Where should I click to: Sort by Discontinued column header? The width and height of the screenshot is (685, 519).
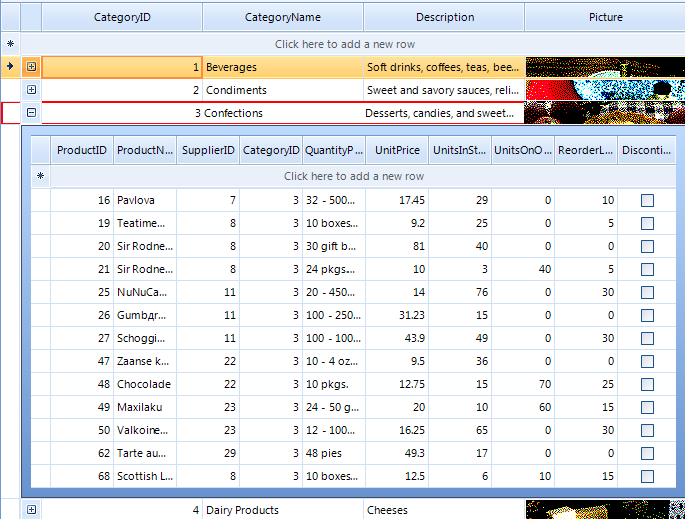click(647, 150)
